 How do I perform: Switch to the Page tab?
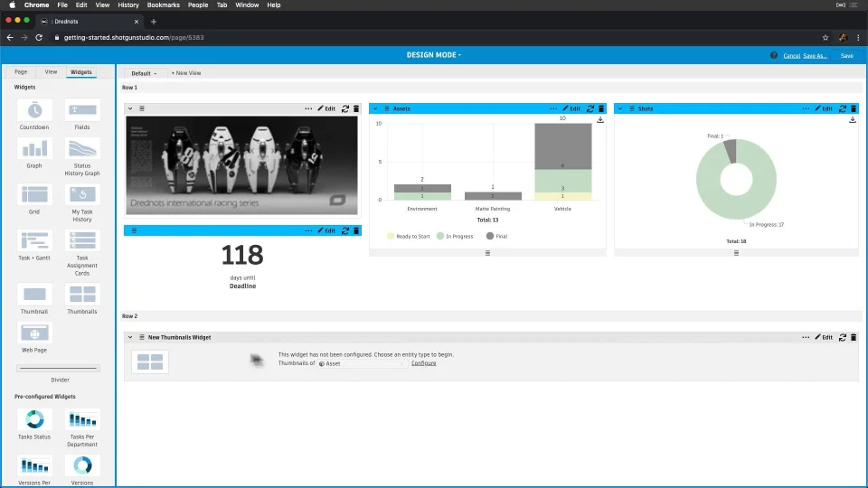[21, 72]
